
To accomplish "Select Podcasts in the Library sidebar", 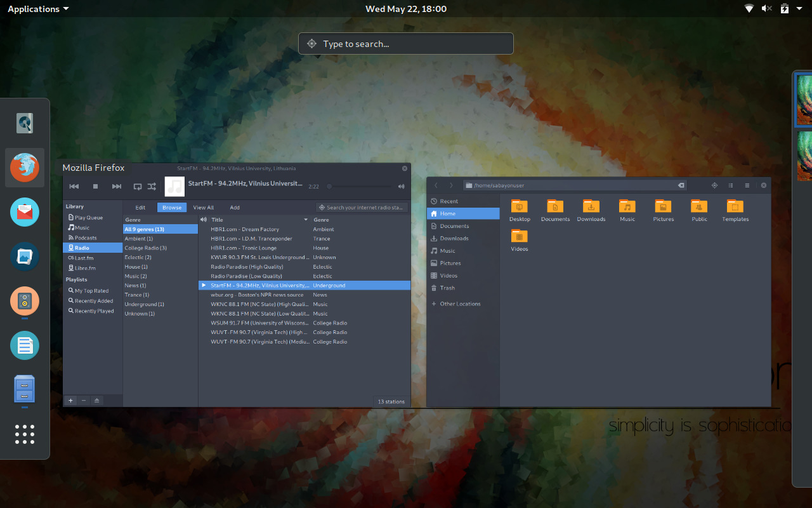I will 86,237.
